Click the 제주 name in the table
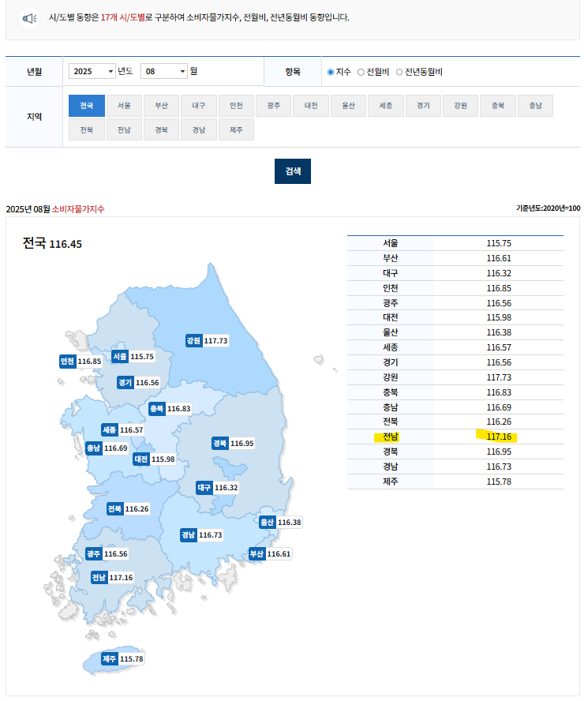The height and width of the screenshot is (701, 588). point(391,482)
